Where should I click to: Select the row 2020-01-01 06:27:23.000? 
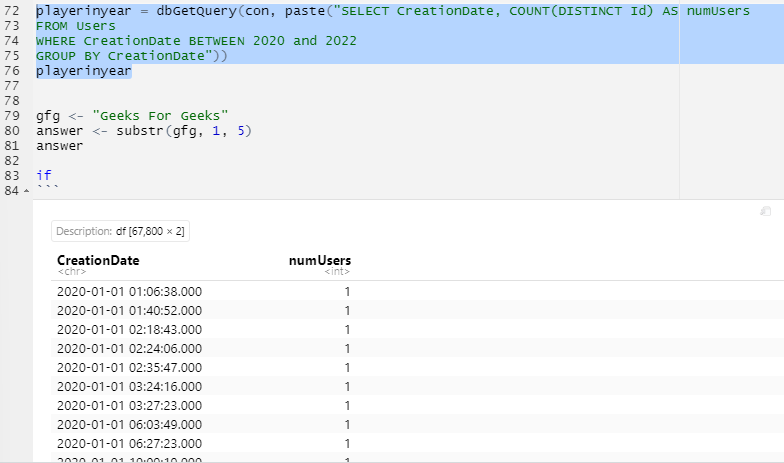coord(418,444)
